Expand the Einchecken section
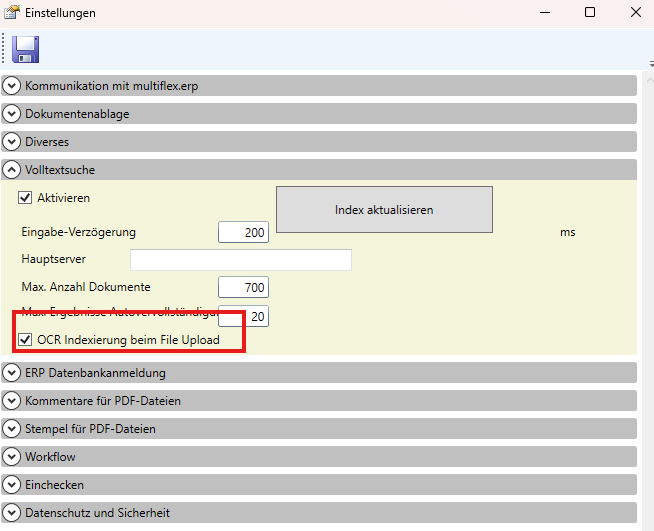Image resolution: width=654 pixels, height=531 pixels. [12, 485]
